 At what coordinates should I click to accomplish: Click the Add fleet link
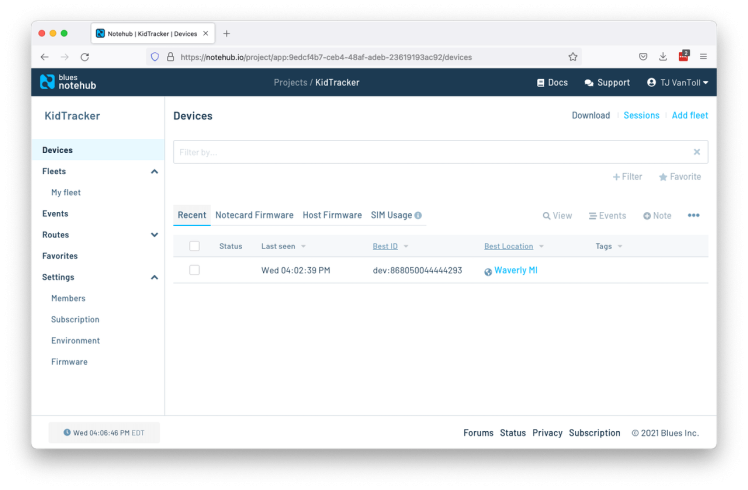pos(690,115)
